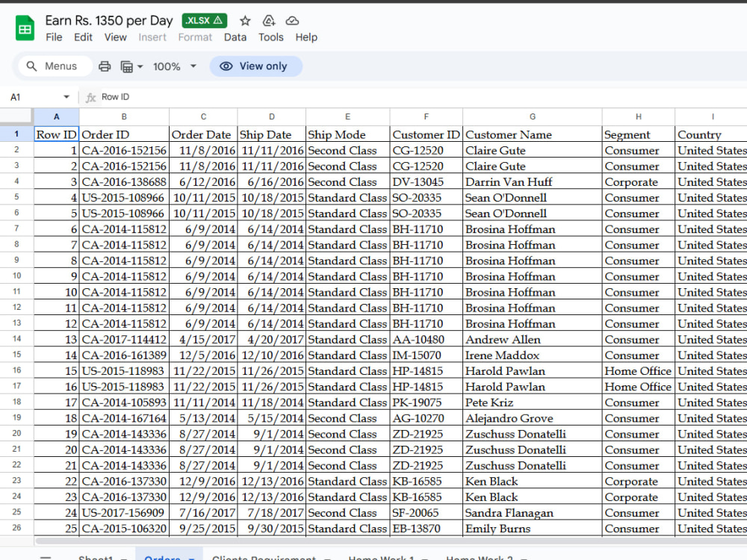
Task: Select row 26 header
Action: coord(16,528)
